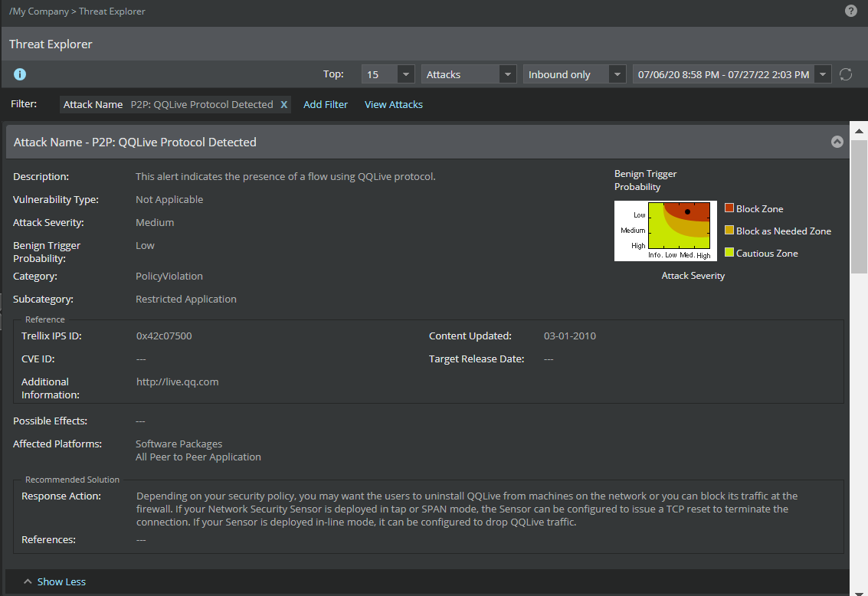The width and height of the screenshot is (868, 596).
Task: Remove the Attack Name filter with X
Action: point(284,105)
